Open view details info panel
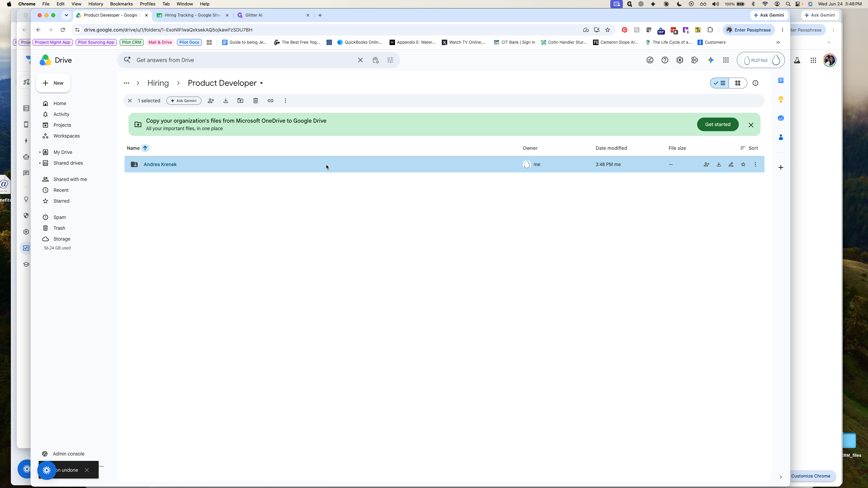Image resolution: width=868 pixels, height=488 pixels. pos(755,83)
